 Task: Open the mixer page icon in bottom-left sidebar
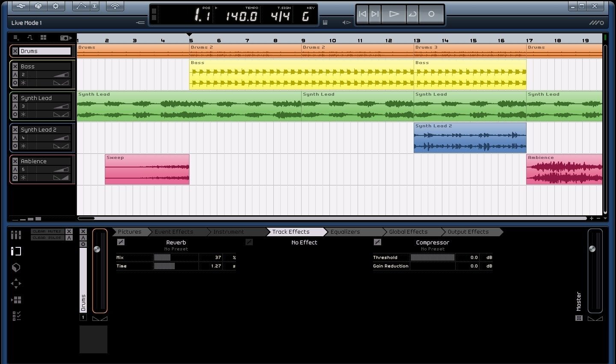pyautogui.click(x=16, y=235)
